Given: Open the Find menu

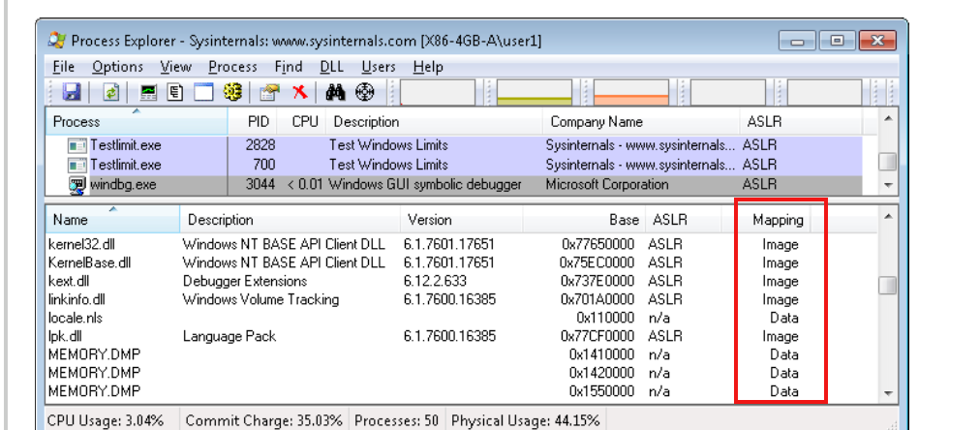Looking at the screenshot, I should coord(289,66).
